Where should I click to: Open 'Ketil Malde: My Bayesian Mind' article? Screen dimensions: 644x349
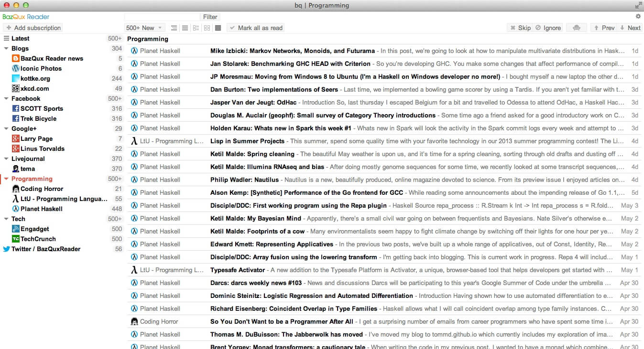(256, 218)
